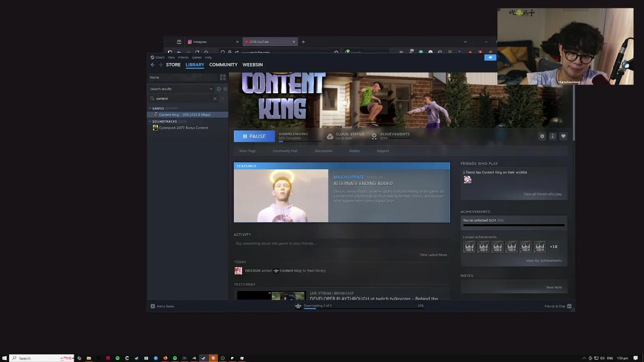Create a New Note
Screen dimensions: 644x362
(x=554, y=288)
